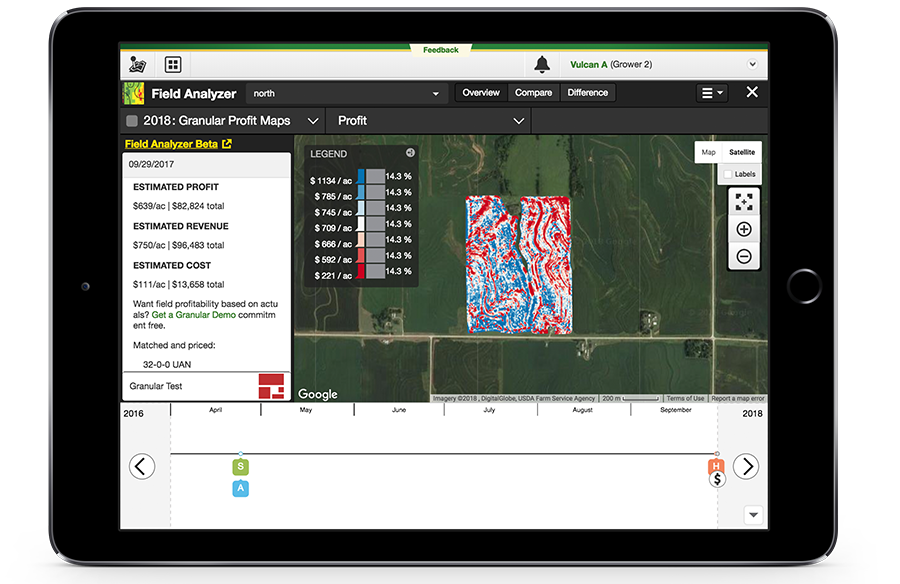Toggle the Labels checkbox
The image size is (900, 584).
coord(728,174)
